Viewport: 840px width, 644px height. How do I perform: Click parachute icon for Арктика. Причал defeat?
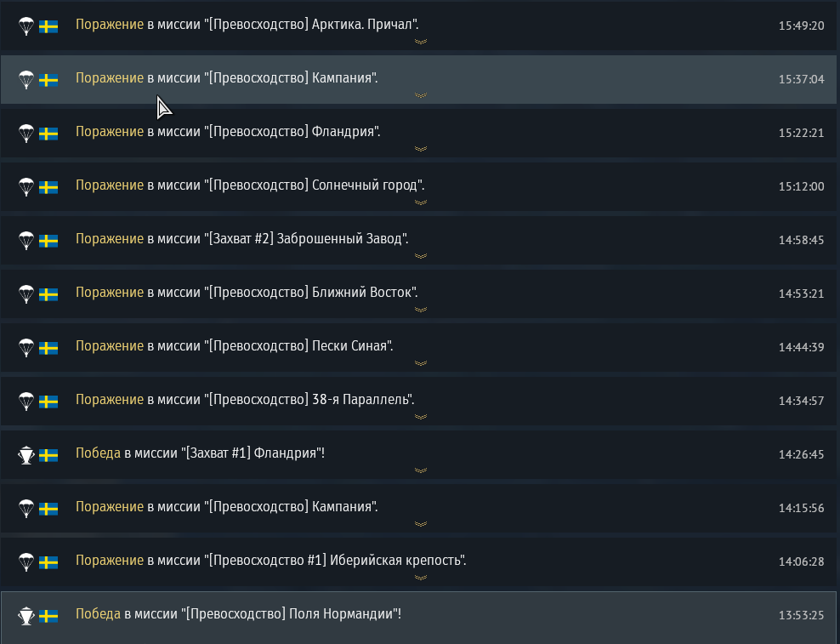point(26,26)
